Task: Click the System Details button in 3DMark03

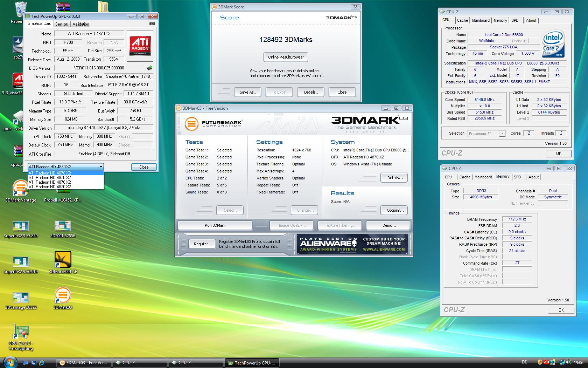Action: pyautogui.click(x=395, y=178)
